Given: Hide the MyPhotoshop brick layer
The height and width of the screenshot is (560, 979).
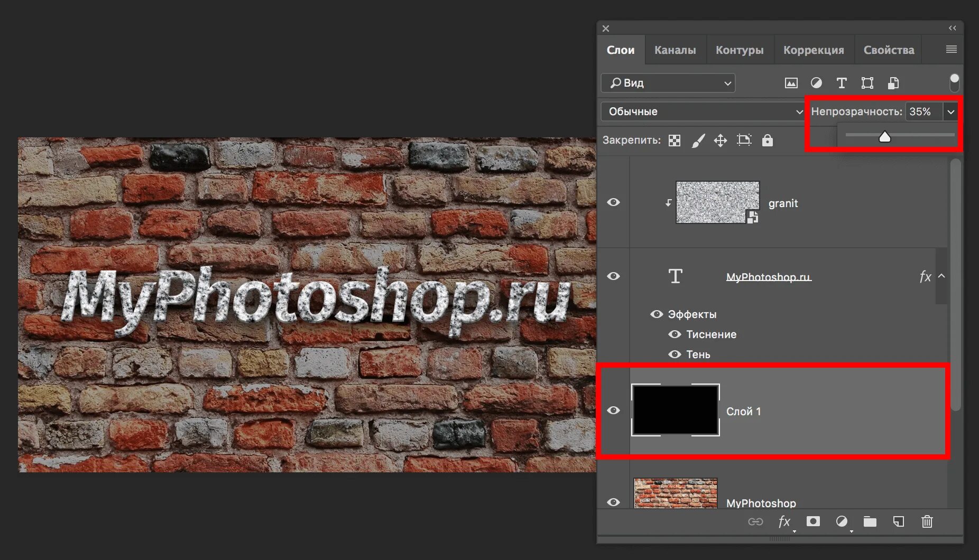Looking at the screenshot, I should [613, 502].
